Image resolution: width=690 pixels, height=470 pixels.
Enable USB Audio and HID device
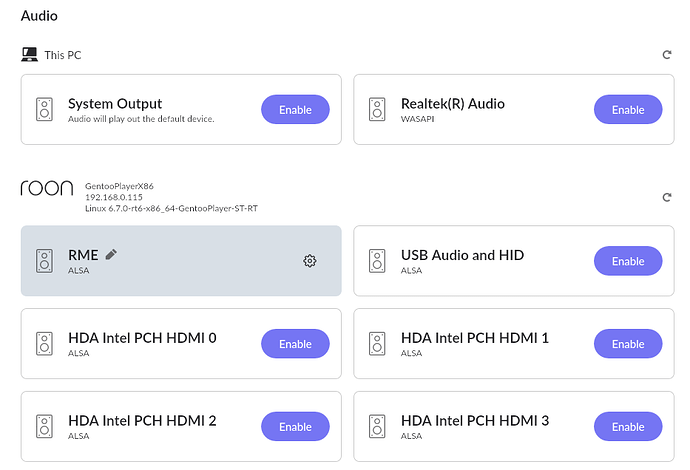point(628,261)
